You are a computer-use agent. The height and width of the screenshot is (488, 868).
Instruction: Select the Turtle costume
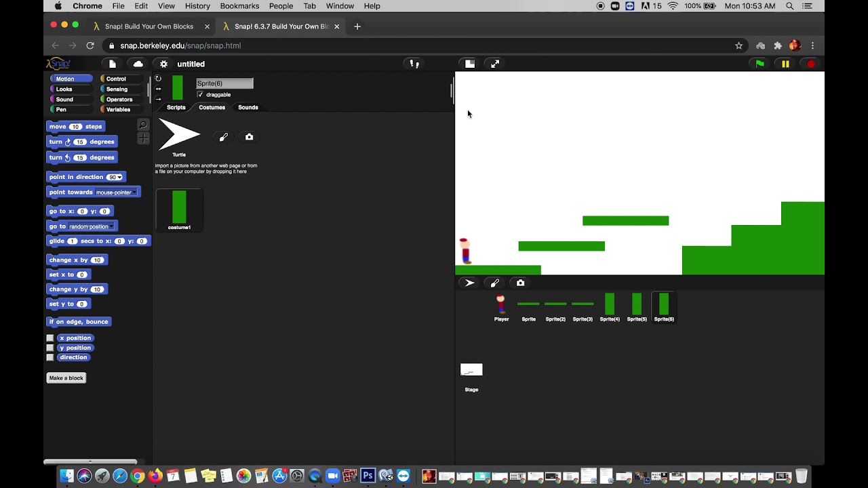point(179,138)
